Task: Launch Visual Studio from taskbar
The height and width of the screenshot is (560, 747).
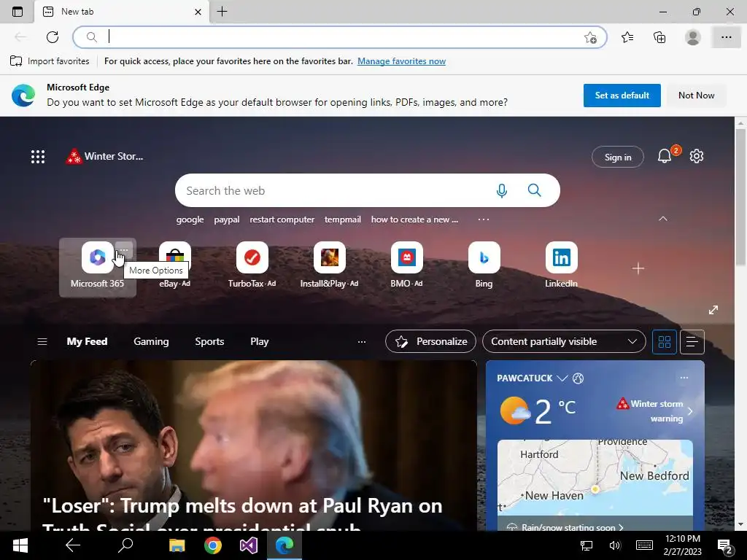Action: click(248, 545)
